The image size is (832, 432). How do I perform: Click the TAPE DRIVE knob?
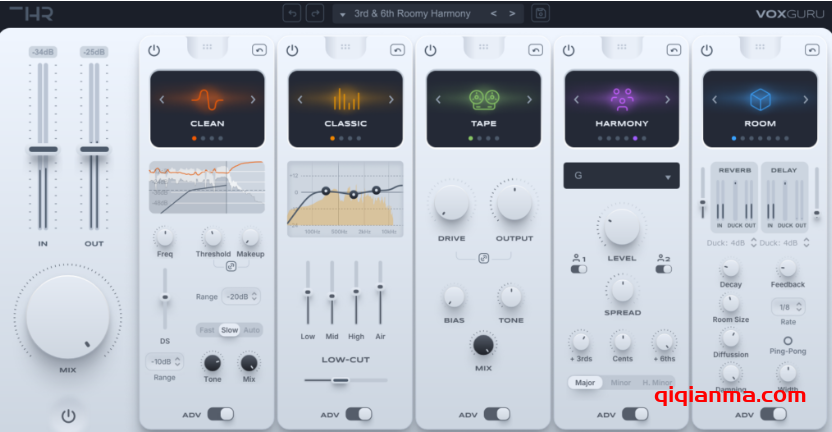click(x=452, y=203)
